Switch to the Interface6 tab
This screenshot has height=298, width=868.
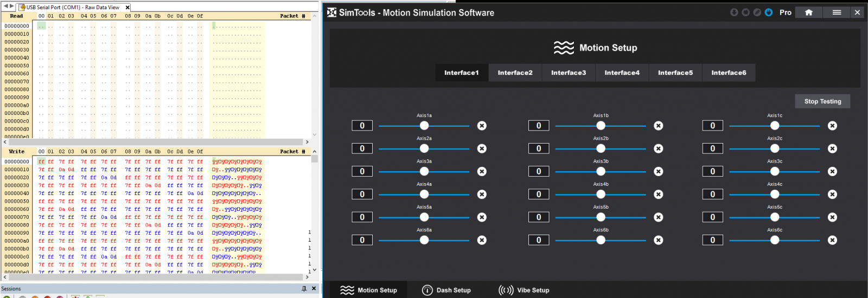click(x=729, y=73)
